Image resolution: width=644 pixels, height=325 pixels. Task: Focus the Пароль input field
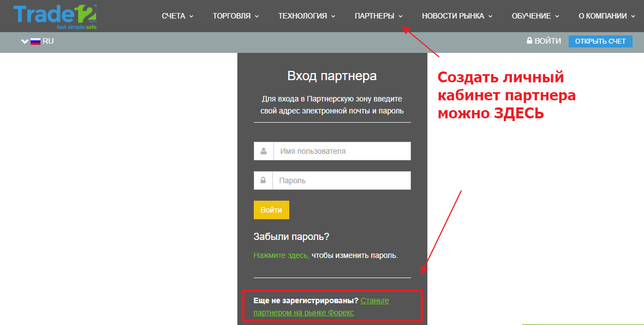pyautogui.click(x=342, y=180)
